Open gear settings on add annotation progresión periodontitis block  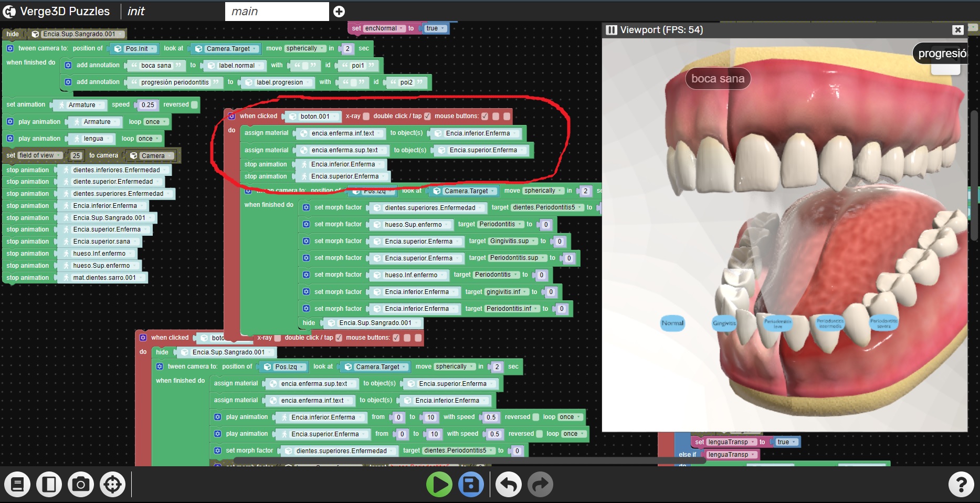[68, 82]
